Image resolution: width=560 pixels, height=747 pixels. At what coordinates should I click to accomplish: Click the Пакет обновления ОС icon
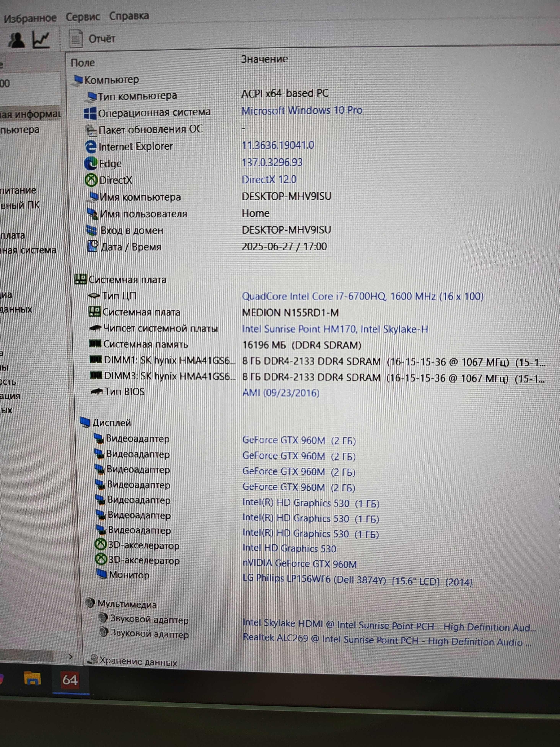tap(90, 130)
